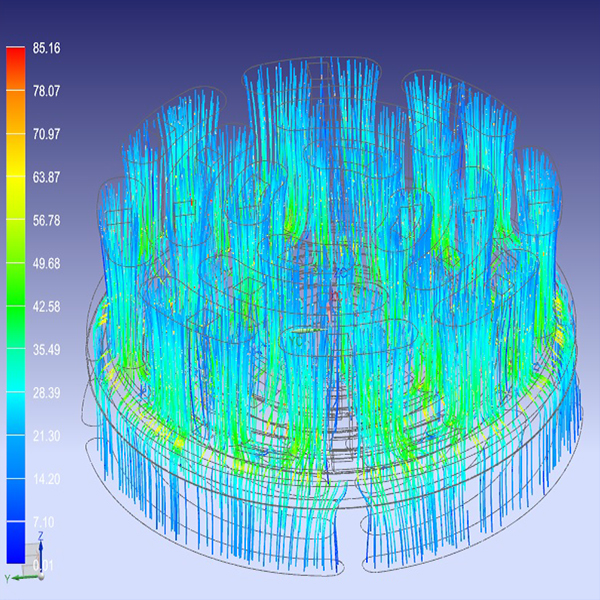This screenshot has width=600, height=600.
Task: Click legend value 14.20
Action: click(46, 479)
